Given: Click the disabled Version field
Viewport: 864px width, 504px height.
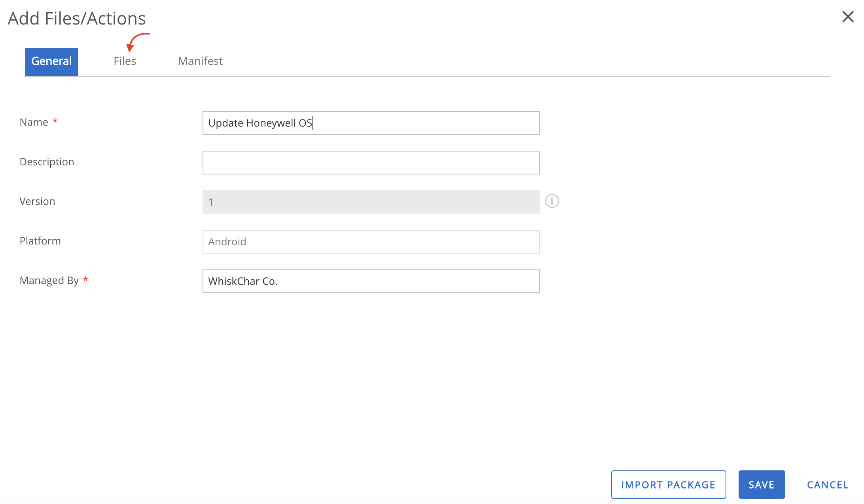Looking at the screenshot, I should coord(371,202).
